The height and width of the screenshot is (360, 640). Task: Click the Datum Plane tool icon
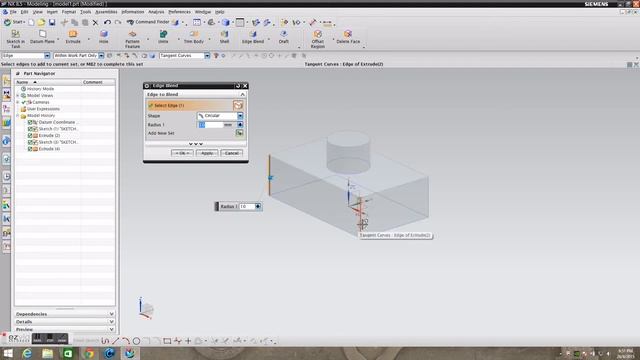click(x=42, y=34)
